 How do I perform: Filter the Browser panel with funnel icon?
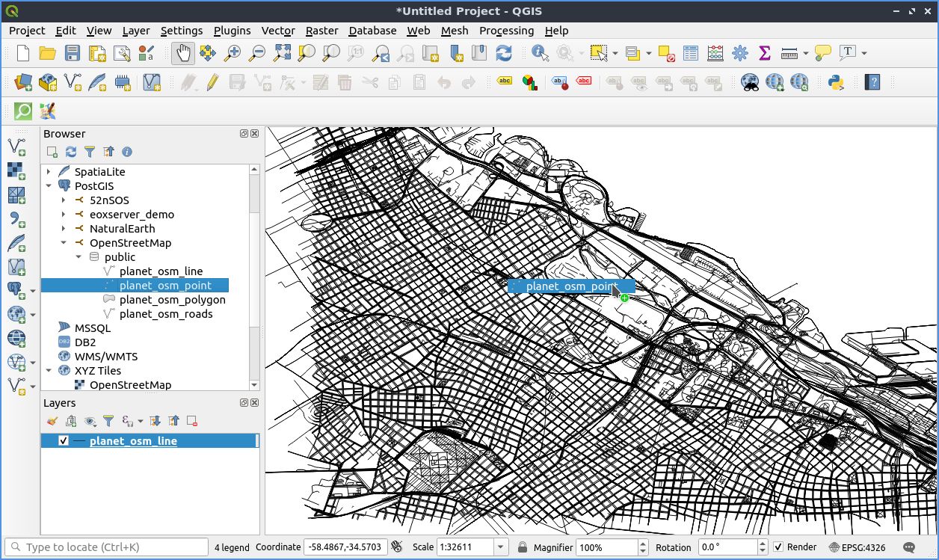pos(90,152)
